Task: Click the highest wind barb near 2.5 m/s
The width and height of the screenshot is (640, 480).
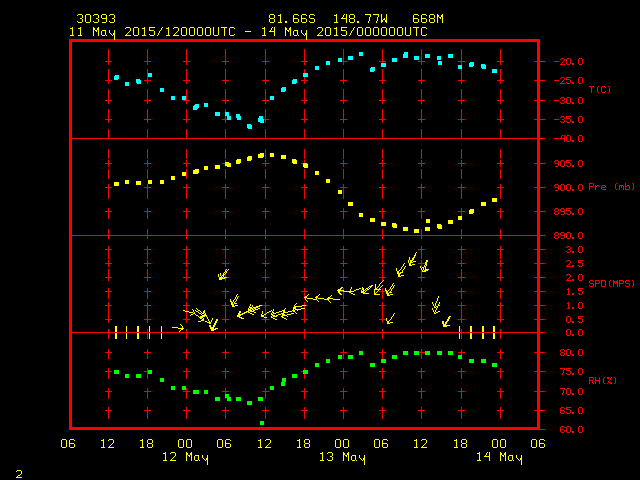Action: point(412,259)
